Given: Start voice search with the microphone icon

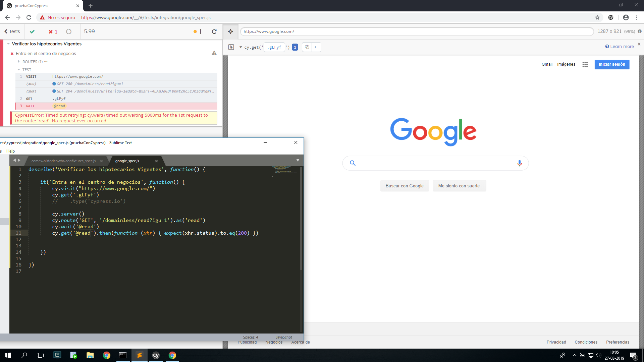Looking at the screenshot, I should pos(520,163).
